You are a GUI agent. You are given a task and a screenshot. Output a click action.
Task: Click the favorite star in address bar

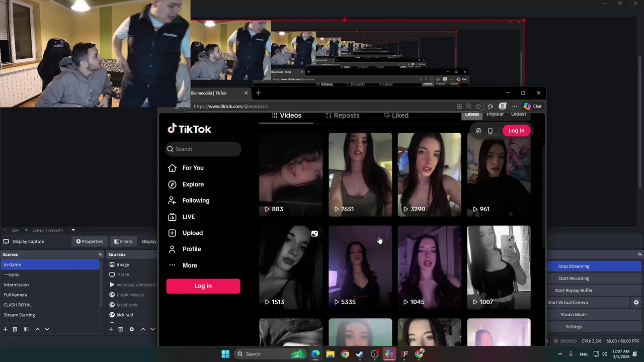click(x=478, y=107)
